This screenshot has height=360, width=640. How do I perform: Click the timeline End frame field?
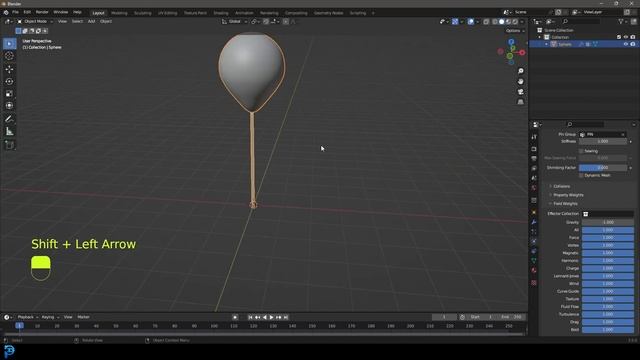511,317
